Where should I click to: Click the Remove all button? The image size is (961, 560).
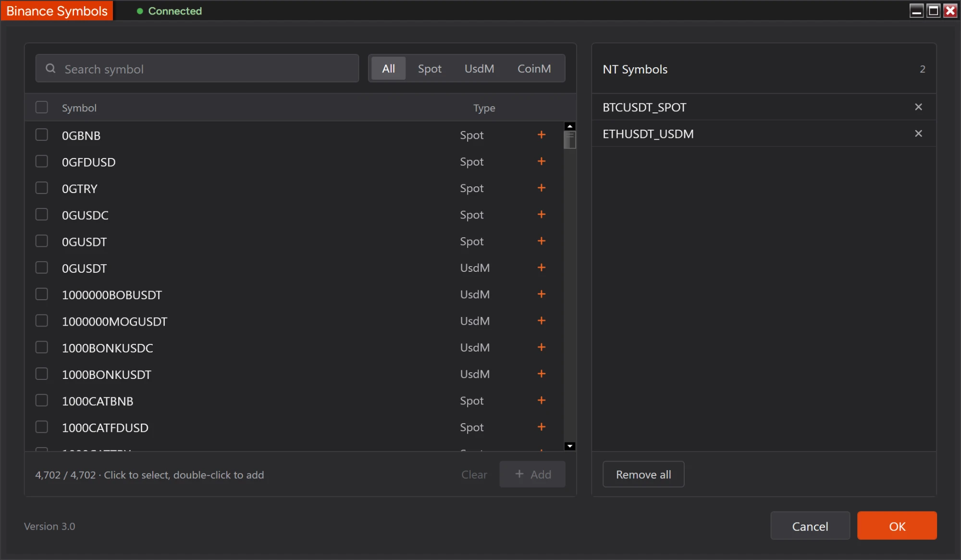(x=643, y=475)
